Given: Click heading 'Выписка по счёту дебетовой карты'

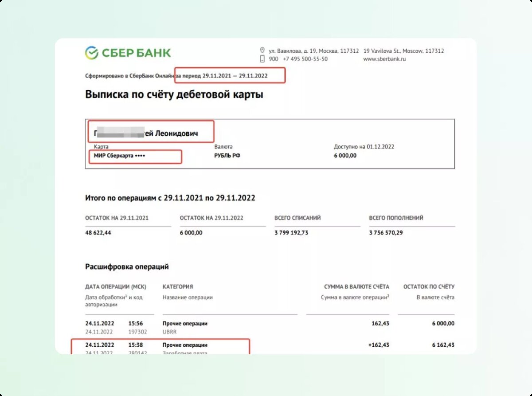Looking at the screenshot, I should [174, 94].
